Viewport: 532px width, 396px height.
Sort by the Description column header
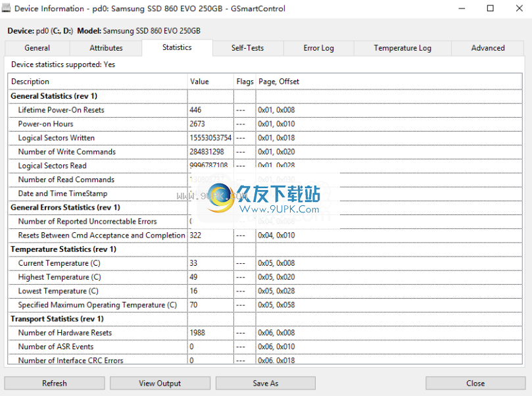[98, 82]
